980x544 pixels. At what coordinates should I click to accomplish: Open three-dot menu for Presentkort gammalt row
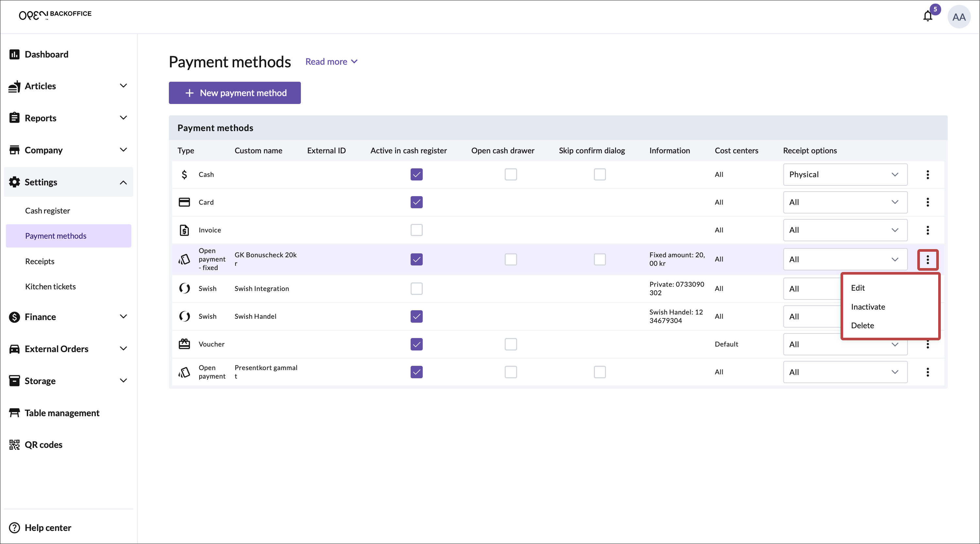[927, 372]
